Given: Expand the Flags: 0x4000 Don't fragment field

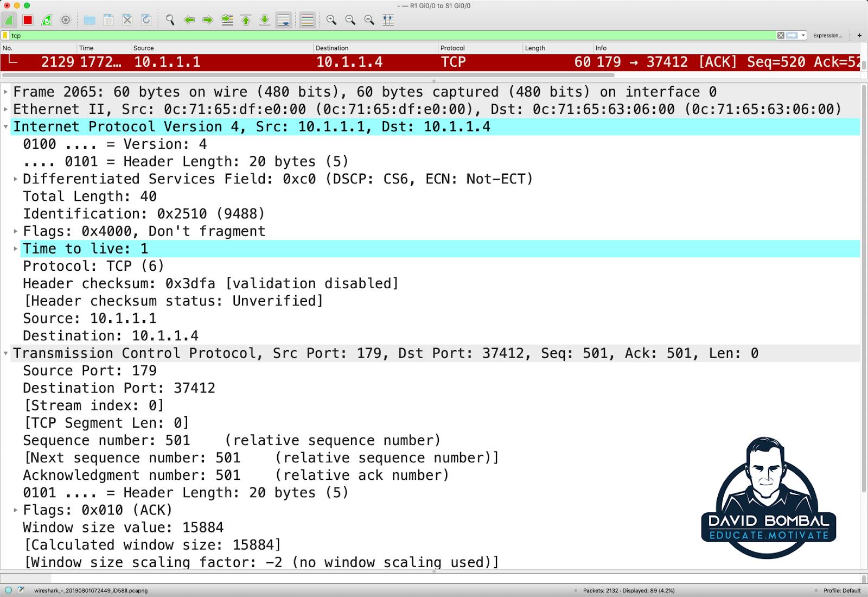Looking at the screenshot, I should point(15,231).
